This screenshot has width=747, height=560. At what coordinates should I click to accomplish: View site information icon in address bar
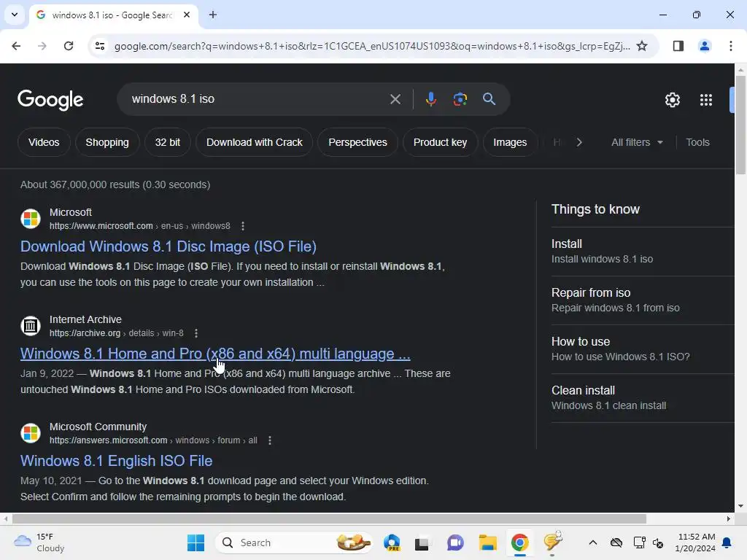[x=100, y=46]
